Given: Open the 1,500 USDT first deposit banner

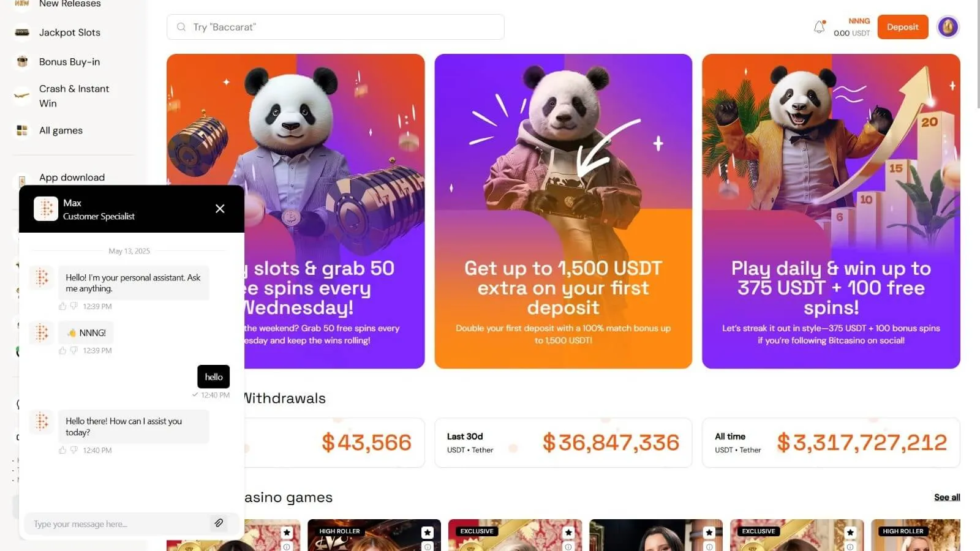Looking at the screenshot, I should click(x=563, y=211).
